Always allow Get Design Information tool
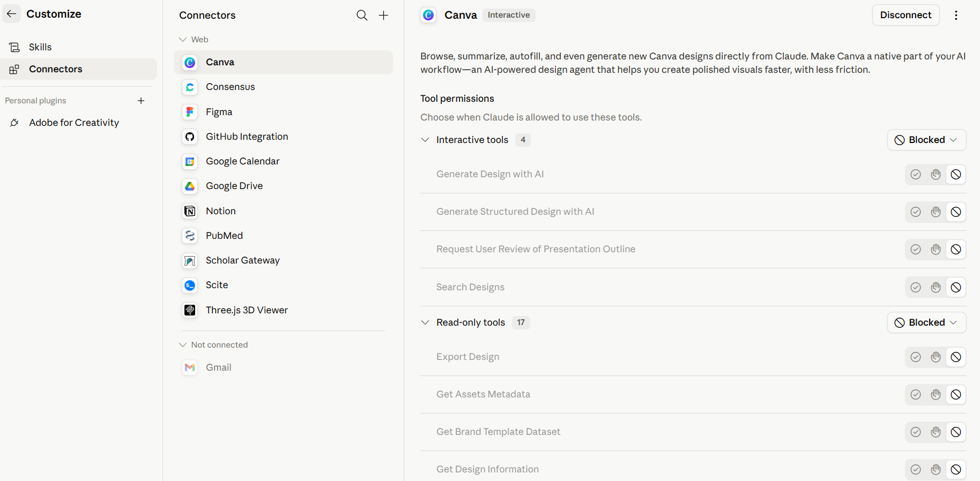 point(916,469)
